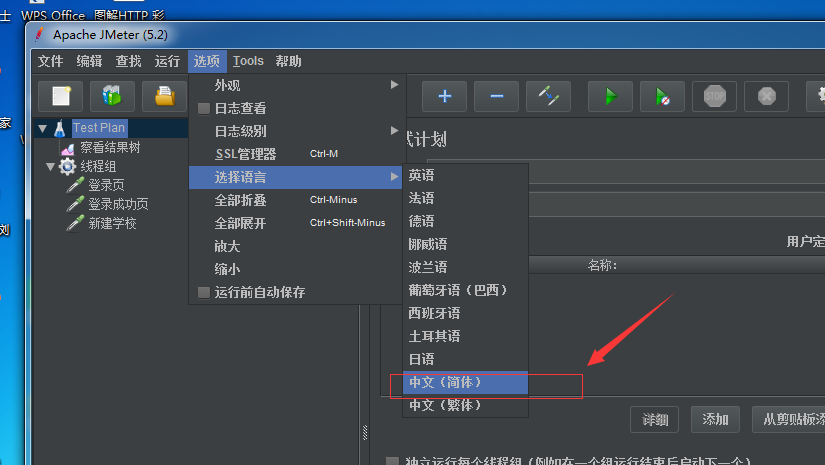
Task: Click the Open file toolbar icon
Action: point(164,96)
